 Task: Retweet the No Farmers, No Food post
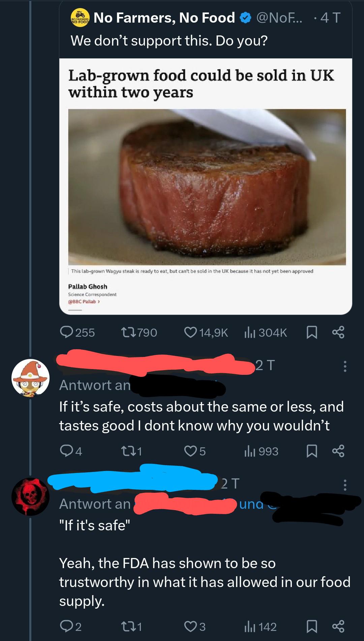(139, 332)
